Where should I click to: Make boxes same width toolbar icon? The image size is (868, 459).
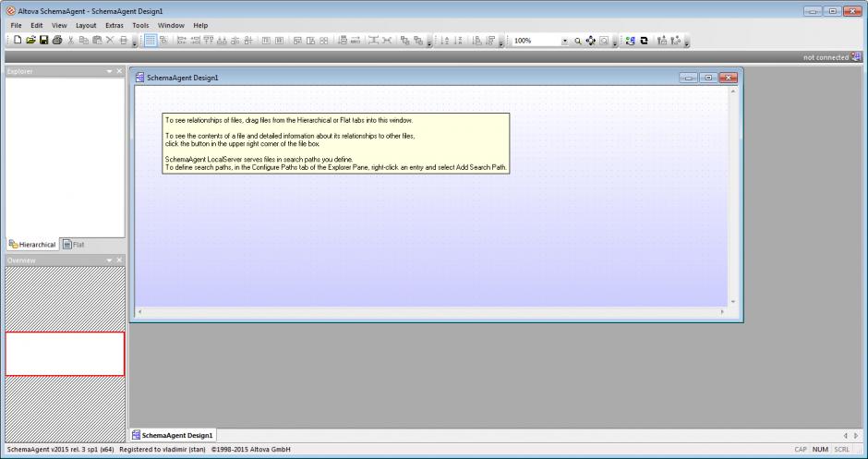click(297, 41)
